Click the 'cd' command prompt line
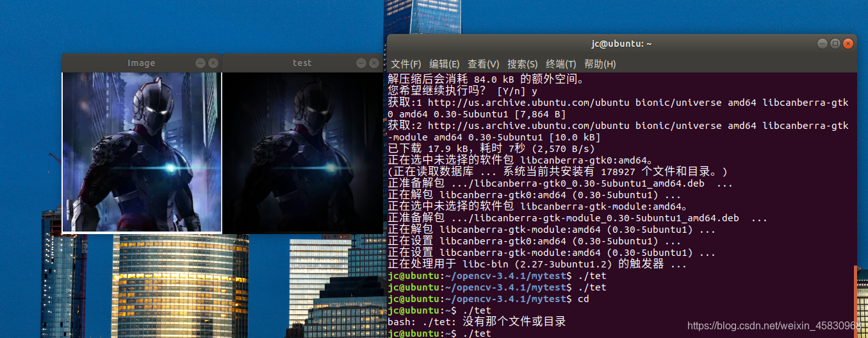 pyautogui.click(x=488, y=299)
